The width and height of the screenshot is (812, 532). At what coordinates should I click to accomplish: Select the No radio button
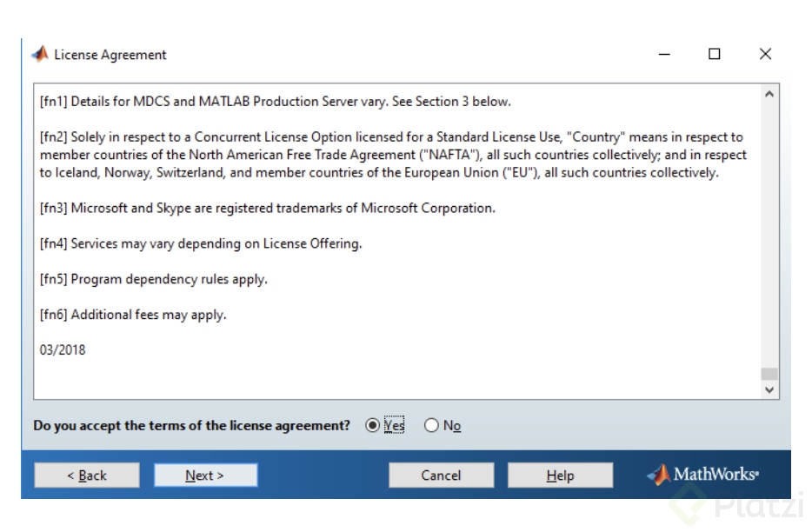431,425
